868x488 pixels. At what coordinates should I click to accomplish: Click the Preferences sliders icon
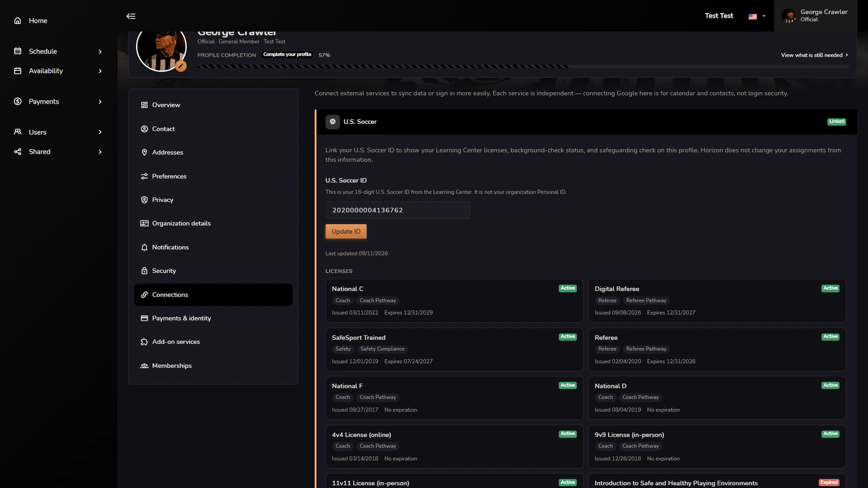click(x=144, y=176)
